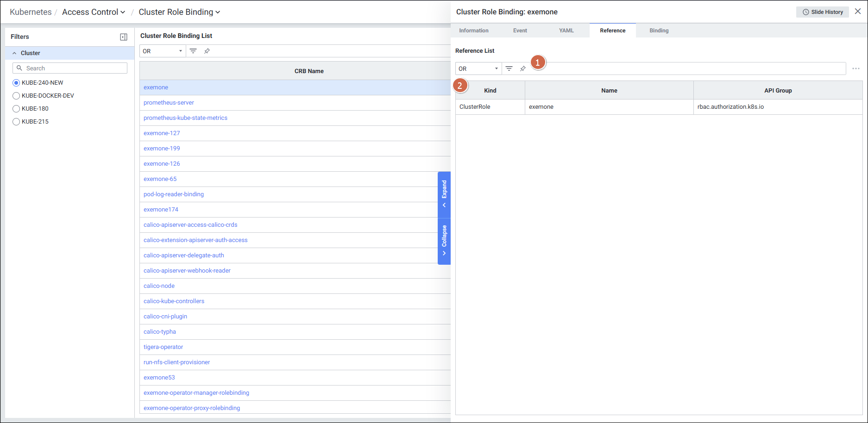Click filter icon in Cluster Role Binding List

pyautogui.click(x=193, y=51)
